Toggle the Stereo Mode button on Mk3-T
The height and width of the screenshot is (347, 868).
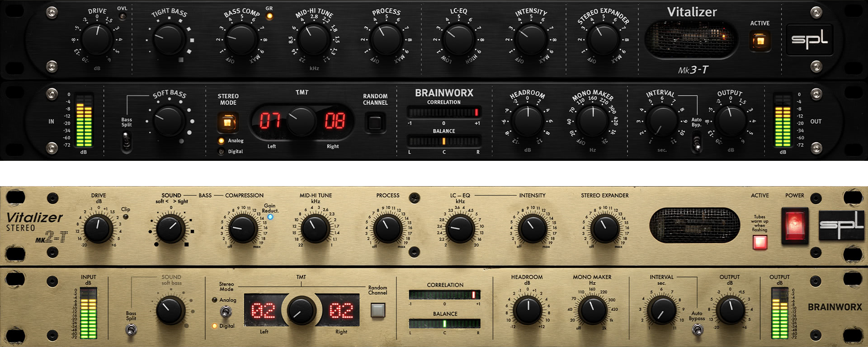tap(228, 122)
